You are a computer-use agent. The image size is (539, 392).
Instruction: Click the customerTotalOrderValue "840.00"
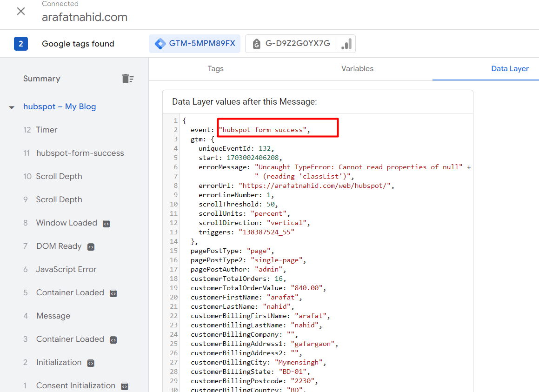coord(306,288)
